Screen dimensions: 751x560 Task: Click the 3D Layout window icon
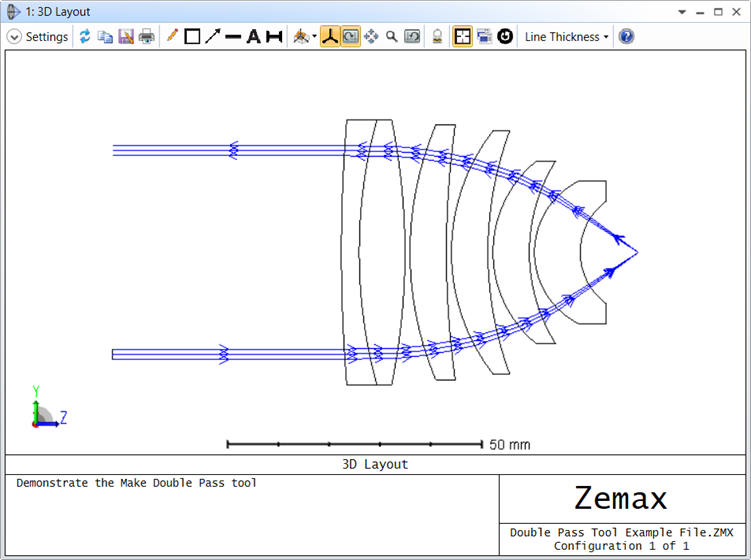click(13, 11)
